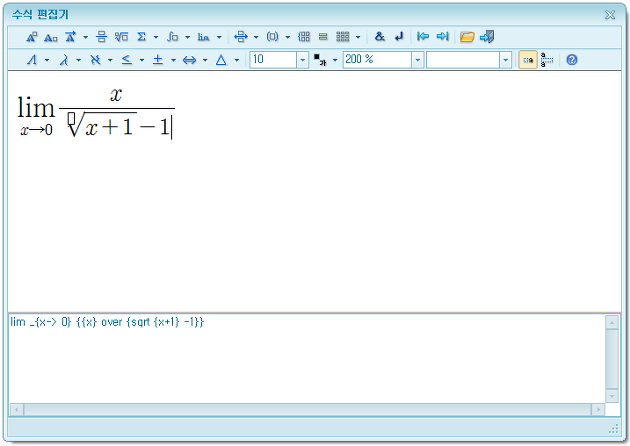Click the parentheses bracket template icon
This screenshot has height=446, width=630.
pos(272,37)
